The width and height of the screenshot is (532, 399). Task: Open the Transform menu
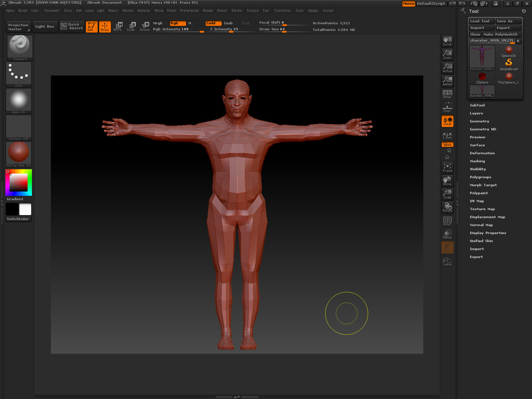tap(282, 11)
